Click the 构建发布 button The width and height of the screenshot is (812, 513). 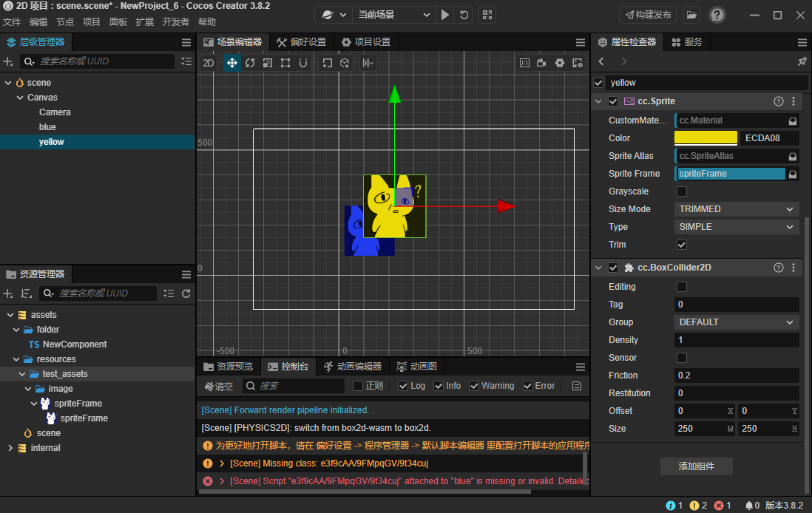[x=648, y=15]
